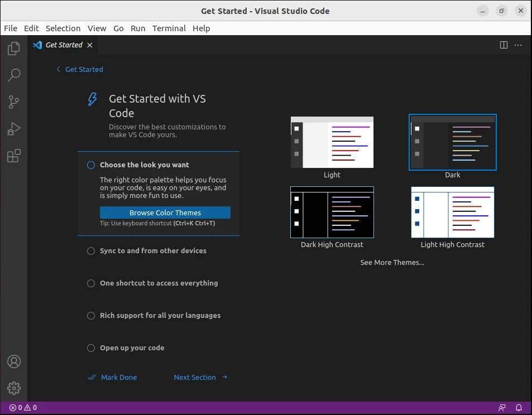Open Run and Debug view
This screenshot has height=415, width=532.
click(14, 129)
